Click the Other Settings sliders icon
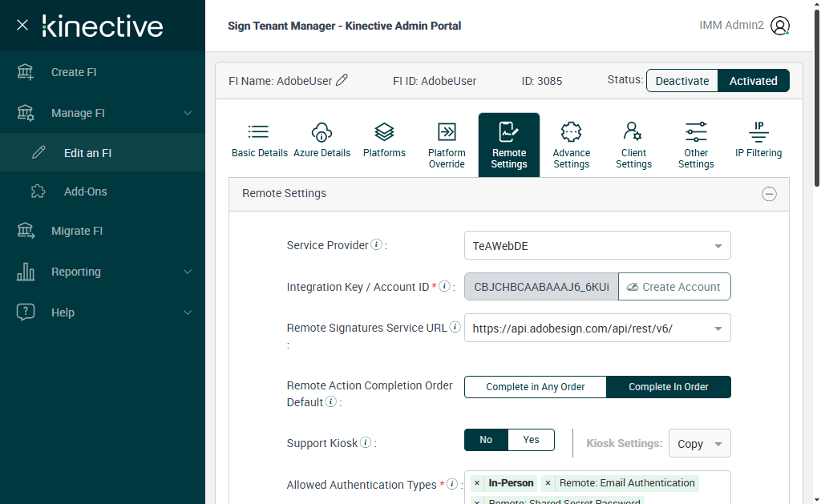This screenshot has height=504, width=821. (696, 132)
